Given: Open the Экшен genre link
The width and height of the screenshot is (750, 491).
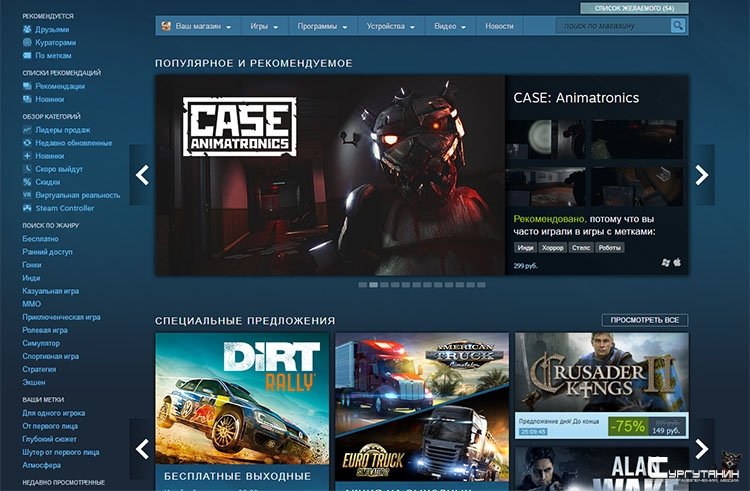Looking at the screenshot, I should click(33, 382).
